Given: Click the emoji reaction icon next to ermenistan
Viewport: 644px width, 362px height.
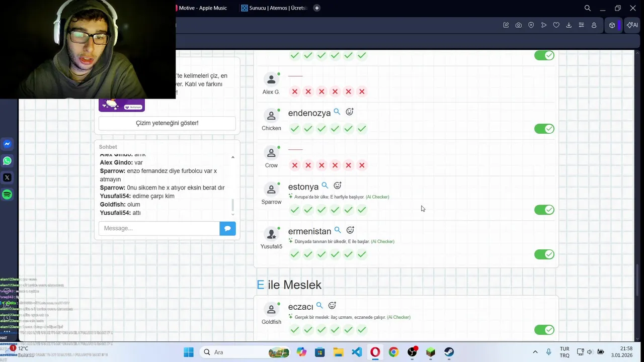Looking at the screenshot, I should (x=350, y=230).
